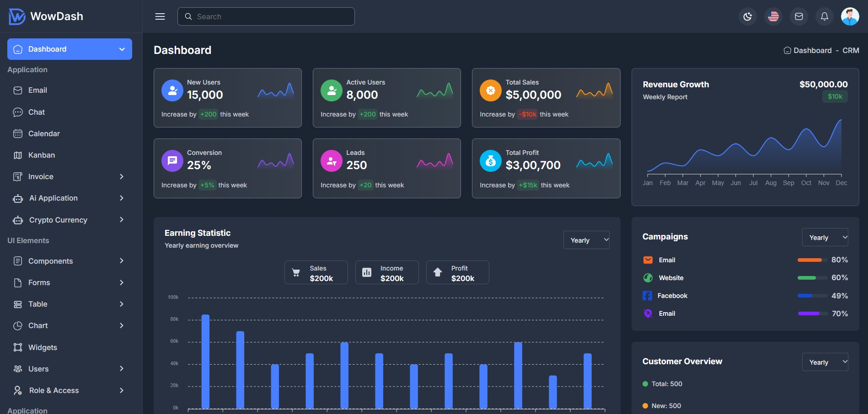
Task: Click the search magnifier icon
Action: (188, 16)
